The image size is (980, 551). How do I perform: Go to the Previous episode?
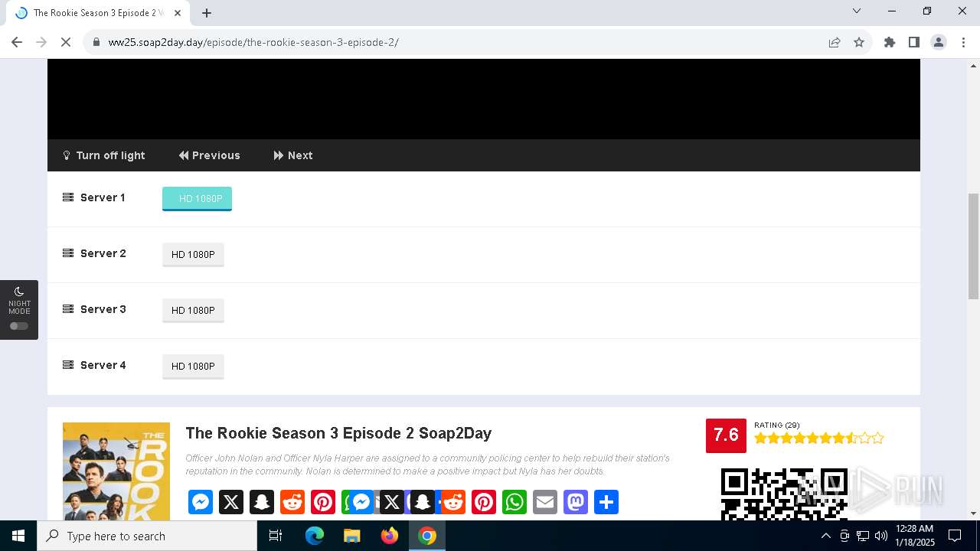[209, 155]
